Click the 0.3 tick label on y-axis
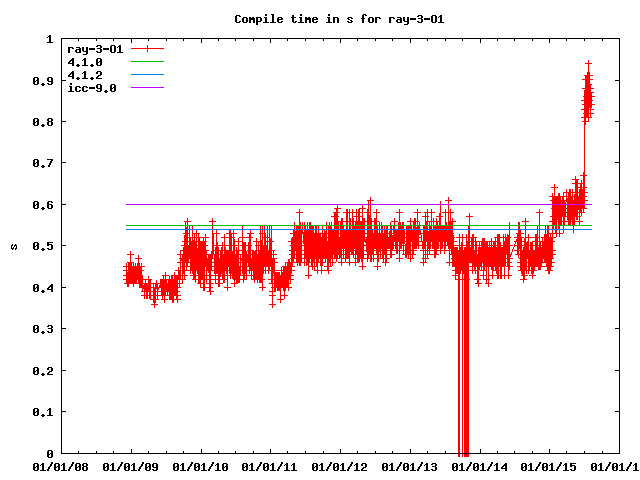The width and height of the screenshot is (640, 480). click(x=44, y=329)
